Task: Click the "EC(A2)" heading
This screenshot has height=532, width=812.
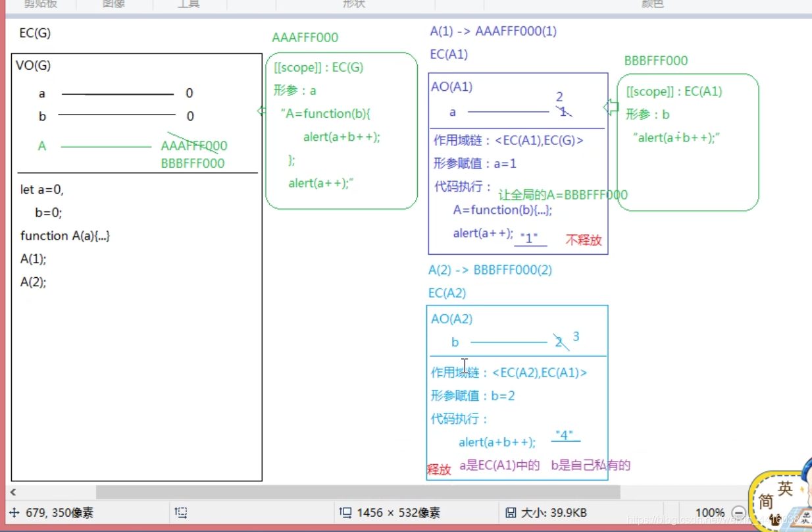Action: click(447, 293)
